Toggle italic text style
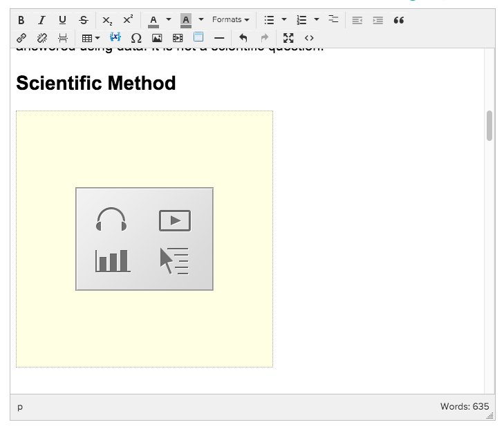The image size is (504, 429). tap(41, 20)
